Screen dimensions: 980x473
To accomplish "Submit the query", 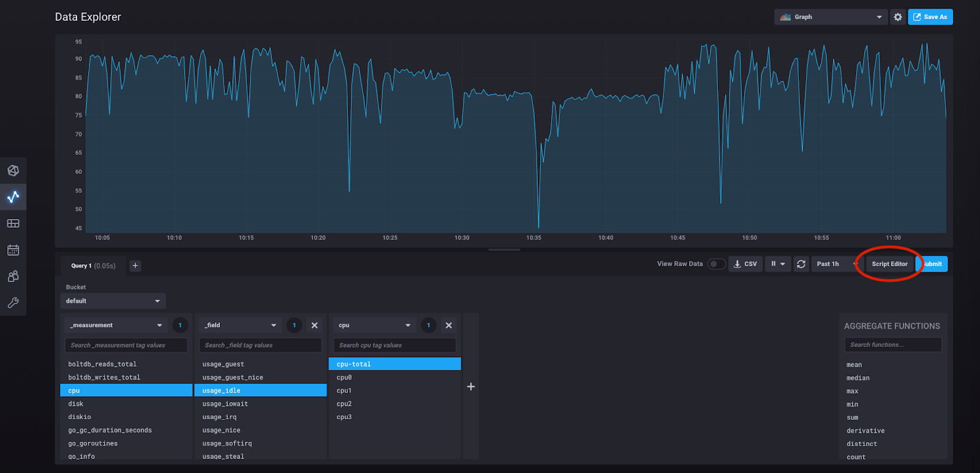I will point(932,264).
